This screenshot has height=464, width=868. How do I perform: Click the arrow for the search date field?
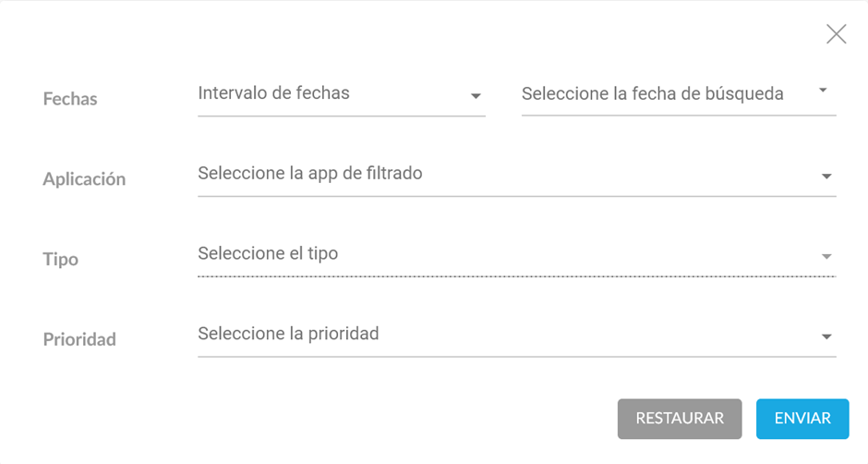click(x=823, y=91)
